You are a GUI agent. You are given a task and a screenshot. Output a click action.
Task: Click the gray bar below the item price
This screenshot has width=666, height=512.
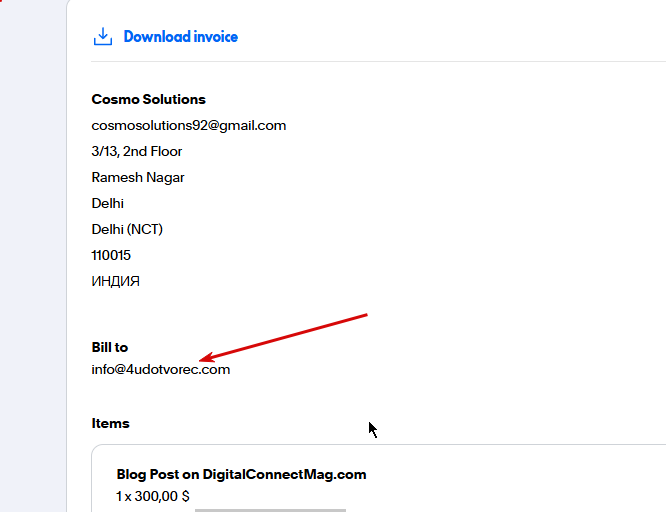click(270, 510)
